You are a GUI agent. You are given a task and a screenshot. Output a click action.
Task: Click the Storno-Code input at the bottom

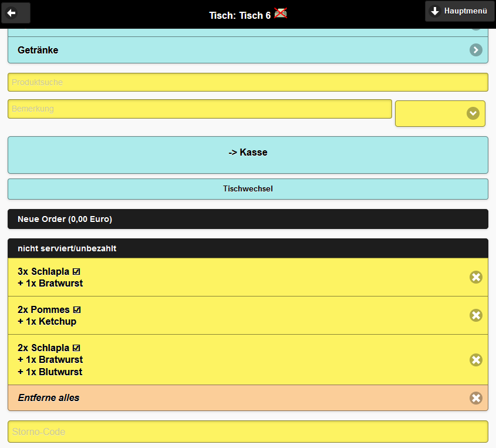click(248, 432)
